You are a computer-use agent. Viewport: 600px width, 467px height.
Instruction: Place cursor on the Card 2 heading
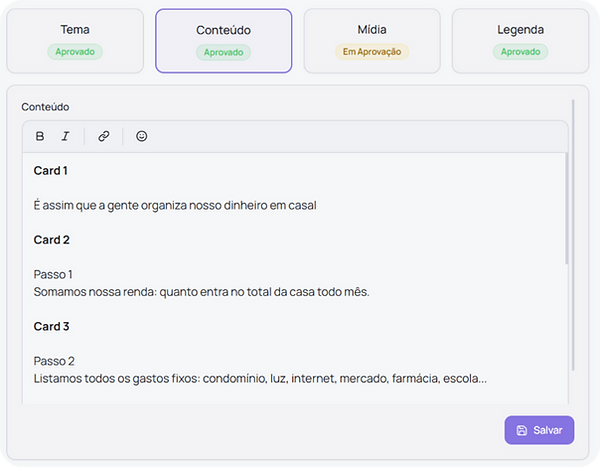(x=51, y=240)
